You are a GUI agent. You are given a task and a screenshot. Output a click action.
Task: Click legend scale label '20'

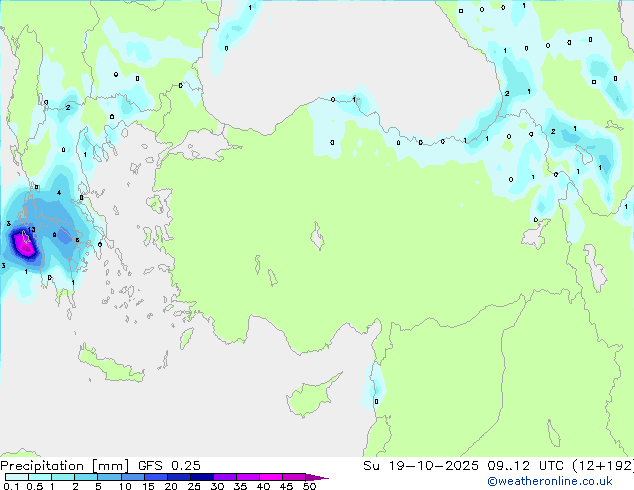click(171, 486)
